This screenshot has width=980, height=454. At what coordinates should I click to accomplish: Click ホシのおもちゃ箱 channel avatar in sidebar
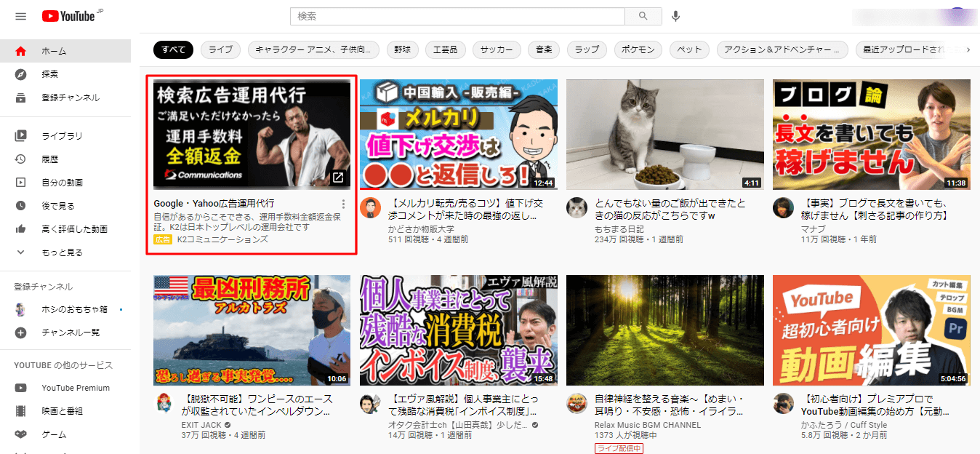20,309
